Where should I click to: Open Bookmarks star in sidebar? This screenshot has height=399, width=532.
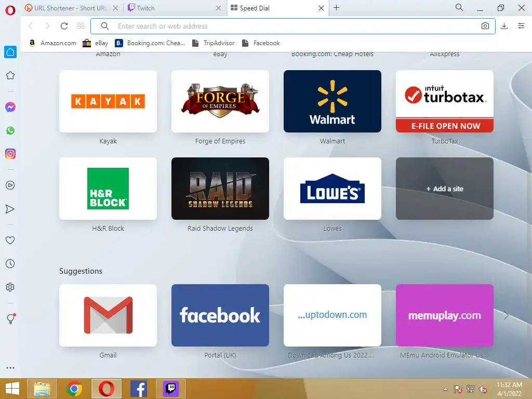click(x=10, y=75)
